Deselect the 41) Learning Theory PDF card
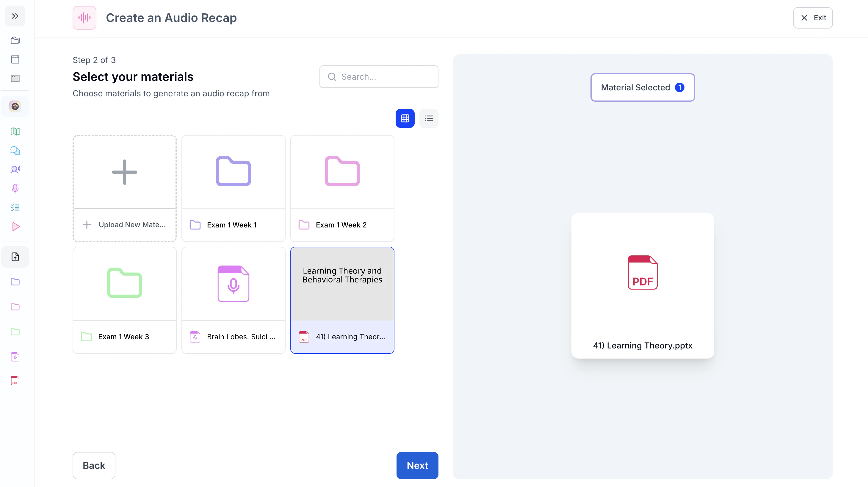This screenshot has width=868, height=487. point(342,300)
